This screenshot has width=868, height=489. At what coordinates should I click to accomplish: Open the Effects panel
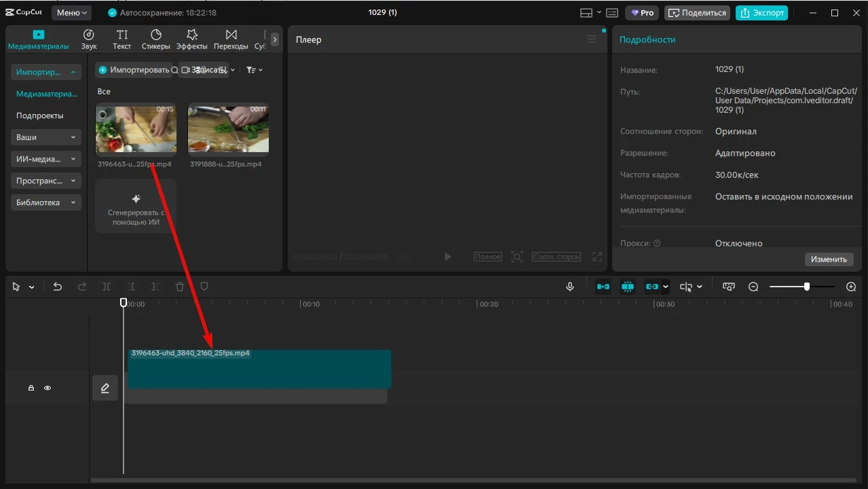pyautogui.click(x=192, y=39)
